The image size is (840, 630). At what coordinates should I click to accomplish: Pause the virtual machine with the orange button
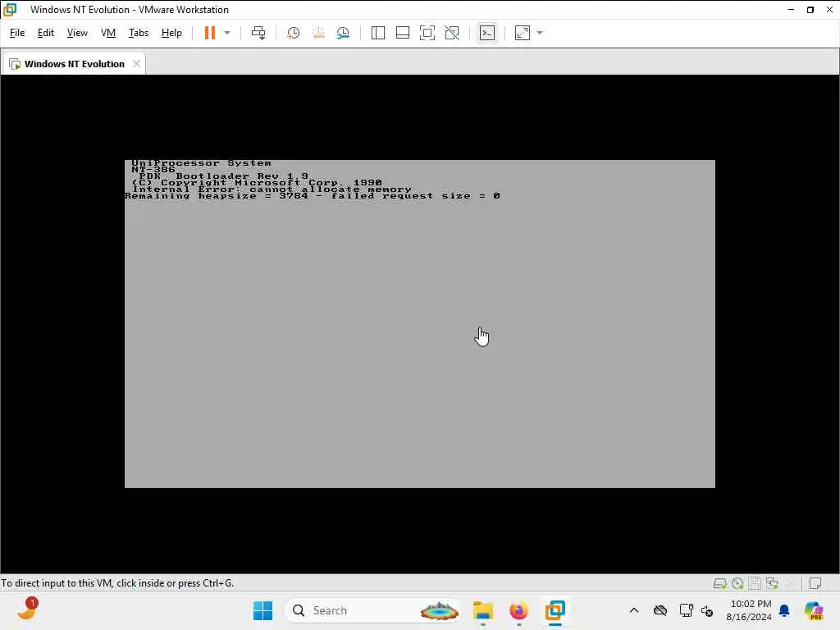tap(210, 33)
